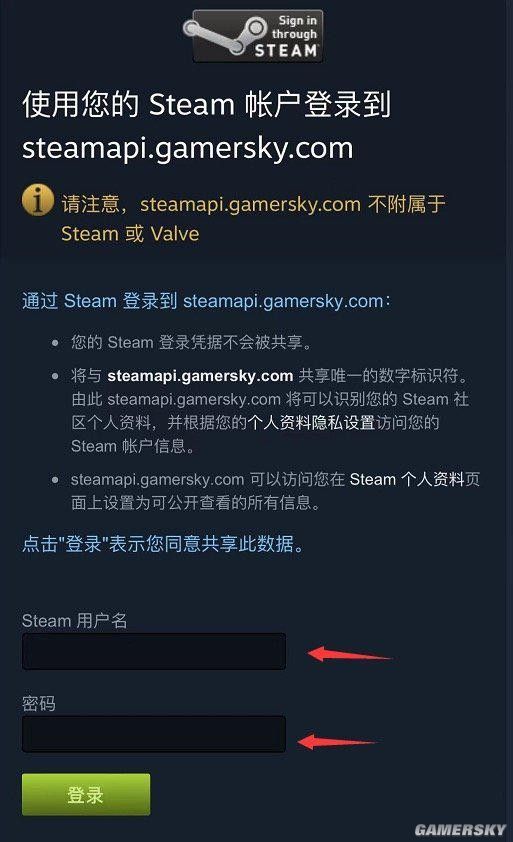Screen dimensions: 513x842
Task: Click the red arrow pointing at the password field
Action: click(x=338, y=742)
